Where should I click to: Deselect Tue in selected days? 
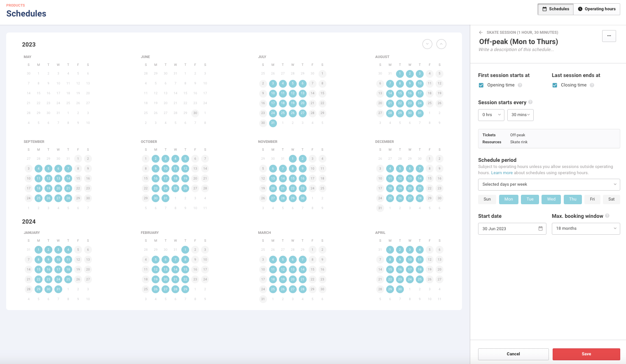point(530,199)
